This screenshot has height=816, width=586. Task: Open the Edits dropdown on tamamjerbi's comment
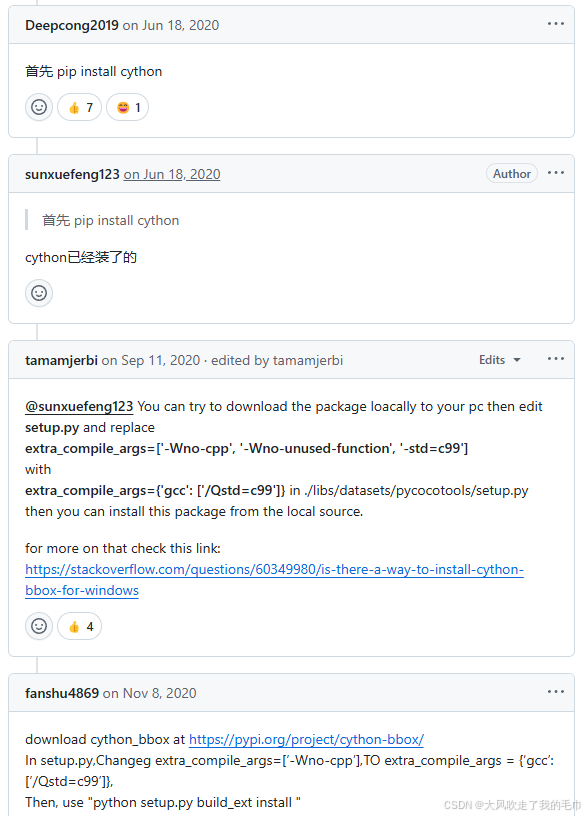tap(493, 359)
